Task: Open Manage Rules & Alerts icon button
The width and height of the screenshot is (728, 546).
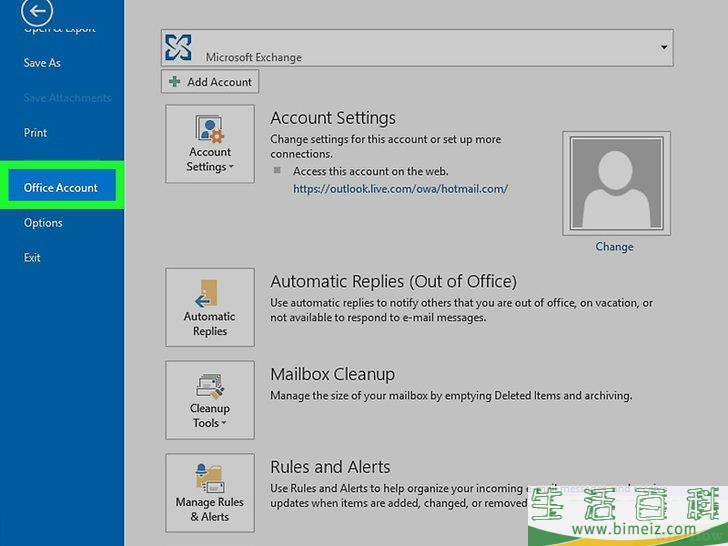Action: click(210, 494)
